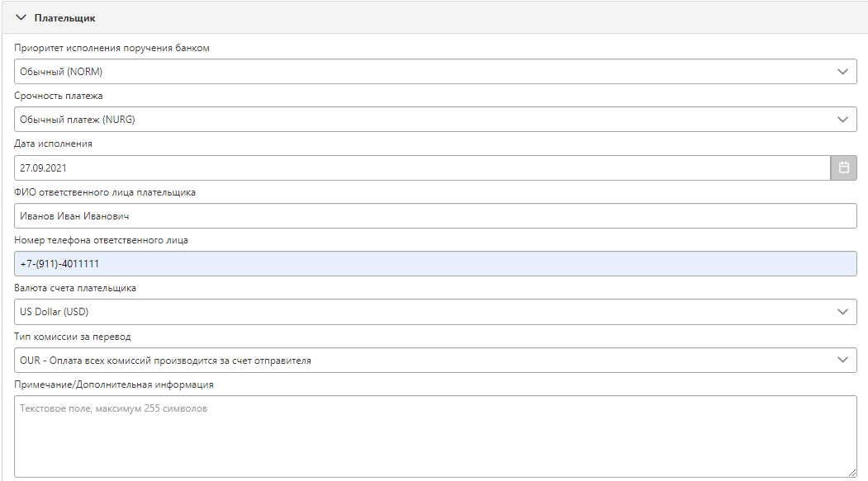This screenshot has height=481, width=868.
Task: Click the Дата исполнения label
Action: [x=53, y=144]
